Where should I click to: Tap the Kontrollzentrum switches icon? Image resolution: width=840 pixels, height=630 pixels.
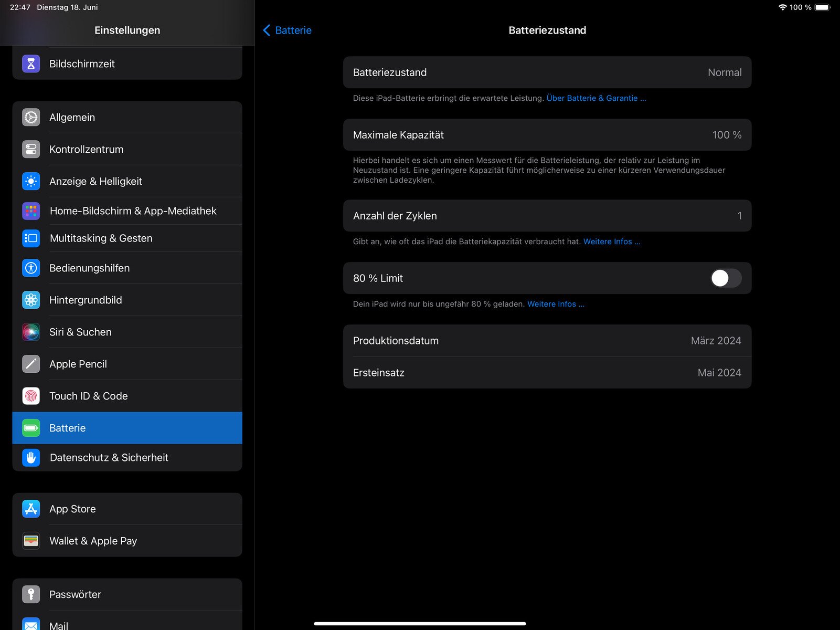(x=31, y=149)
